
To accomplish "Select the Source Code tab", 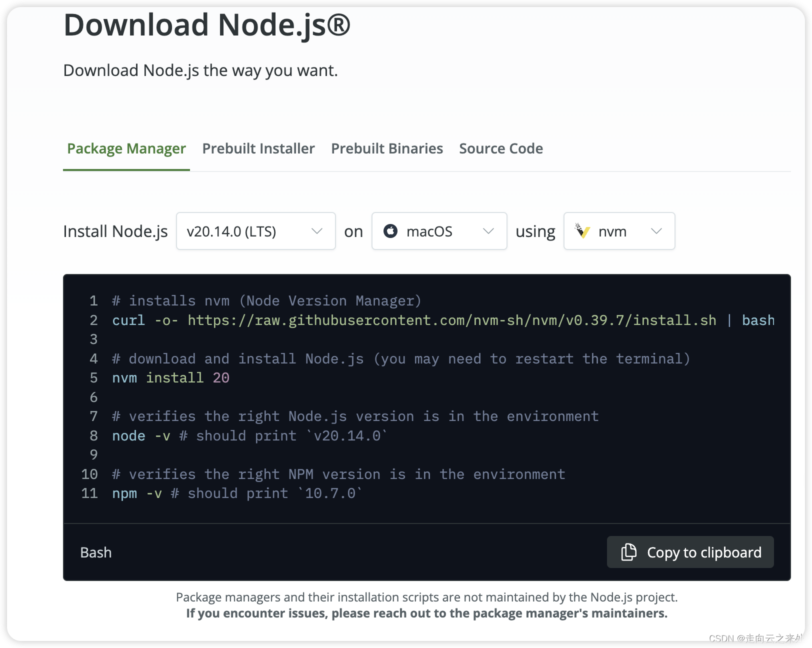I will coord(500,148).
